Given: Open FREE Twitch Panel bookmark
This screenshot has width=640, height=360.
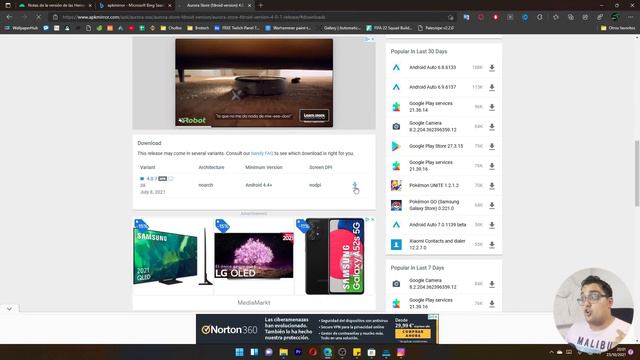Looking at the screenshot, I should pyautogui.click(x=237, y=28).
